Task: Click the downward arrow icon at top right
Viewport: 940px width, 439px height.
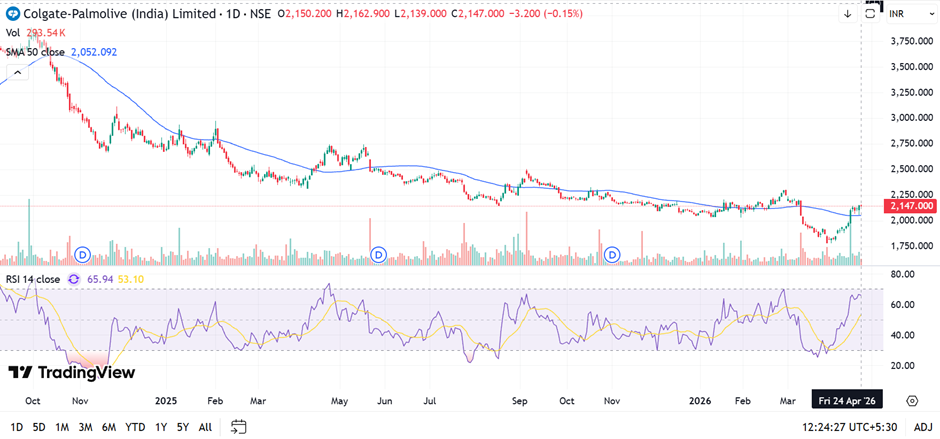Action: click(847, 14)
